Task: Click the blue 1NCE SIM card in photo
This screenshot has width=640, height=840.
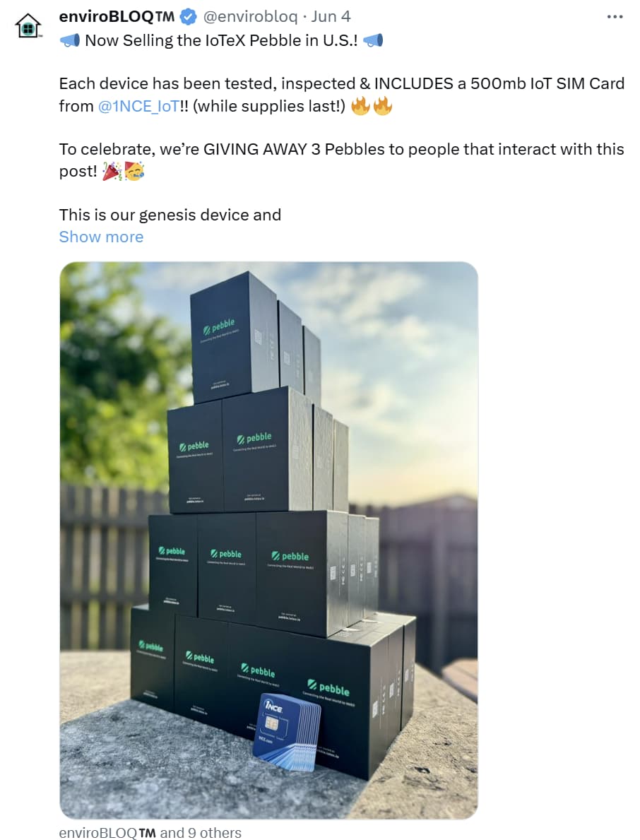Action: [x=288, y=733]
